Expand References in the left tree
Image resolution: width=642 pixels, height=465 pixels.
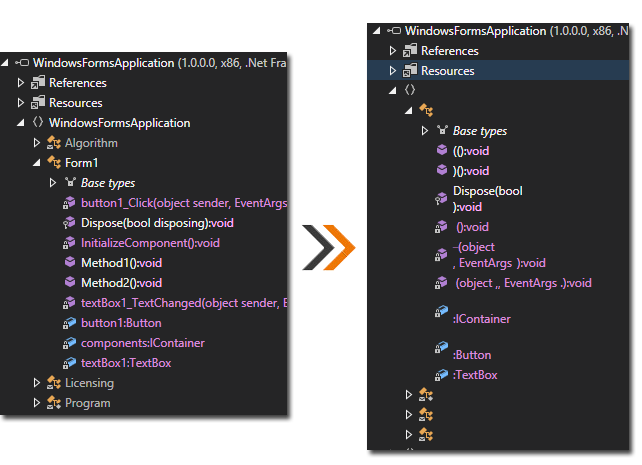click(x=20, y=83)
